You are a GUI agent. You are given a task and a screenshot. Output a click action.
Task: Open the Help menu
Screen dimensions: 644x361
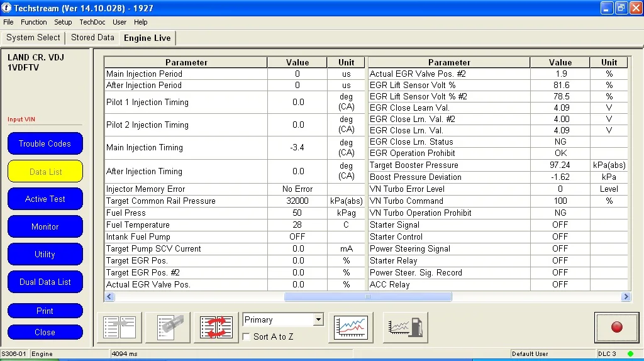coord(140,22)
